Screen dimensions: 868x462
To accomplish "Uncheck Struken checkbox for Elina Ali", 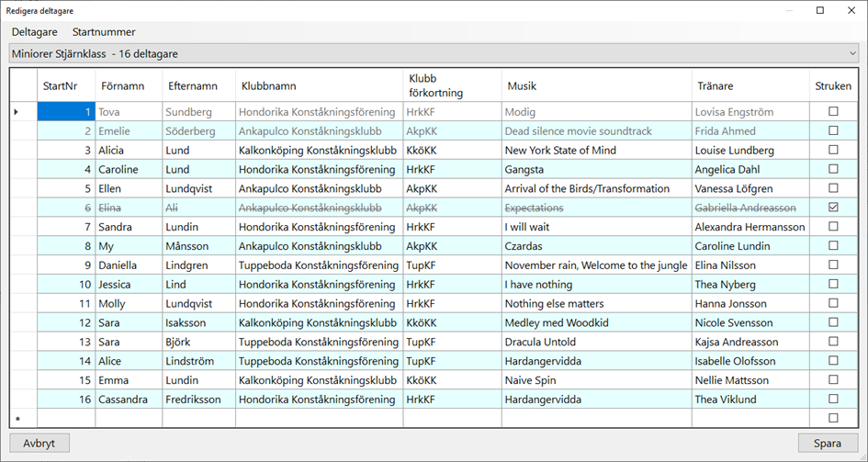I will 833,208.
